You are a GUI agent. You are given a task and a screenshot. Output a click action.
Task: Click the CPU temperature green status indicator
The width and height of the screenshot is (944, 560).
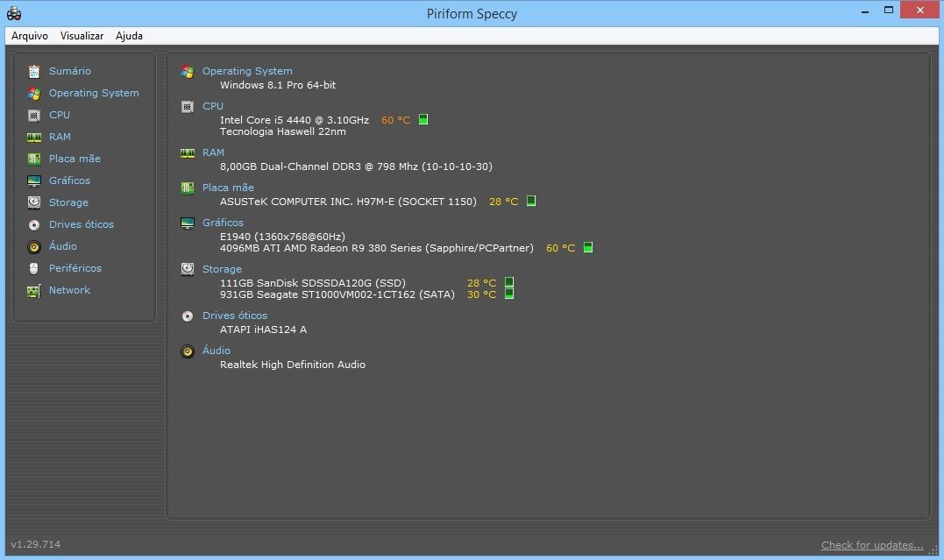[x=423, y=119]
